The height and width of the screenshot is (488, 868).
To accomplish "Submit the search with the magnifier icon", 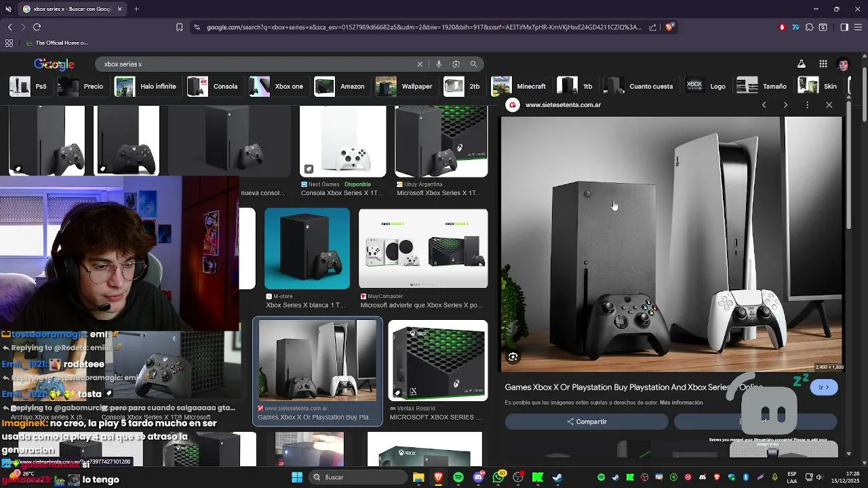I will 473,64.
